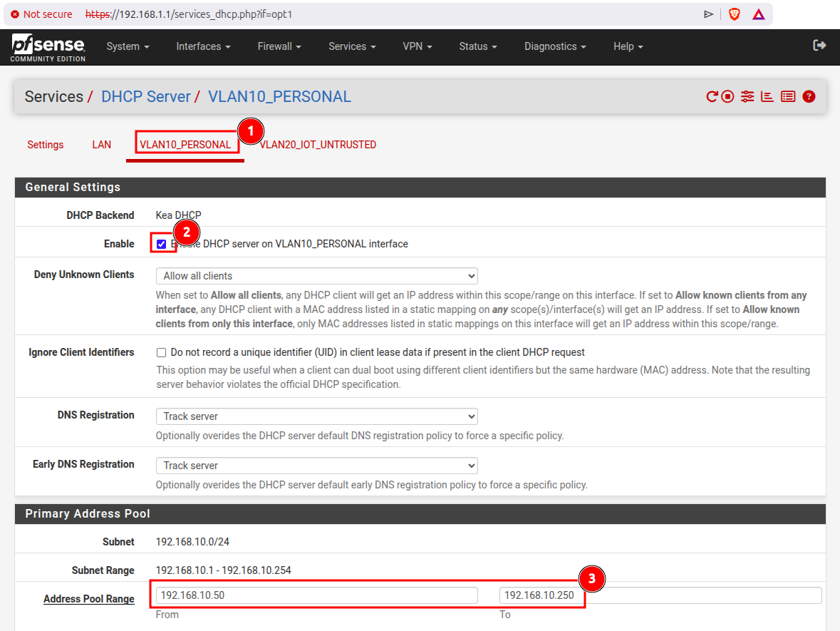Switch to the VLAN20_IOT_UNTRUSTED tab
Viewport: 840px width, 631px height.
[x=318, y=145]
